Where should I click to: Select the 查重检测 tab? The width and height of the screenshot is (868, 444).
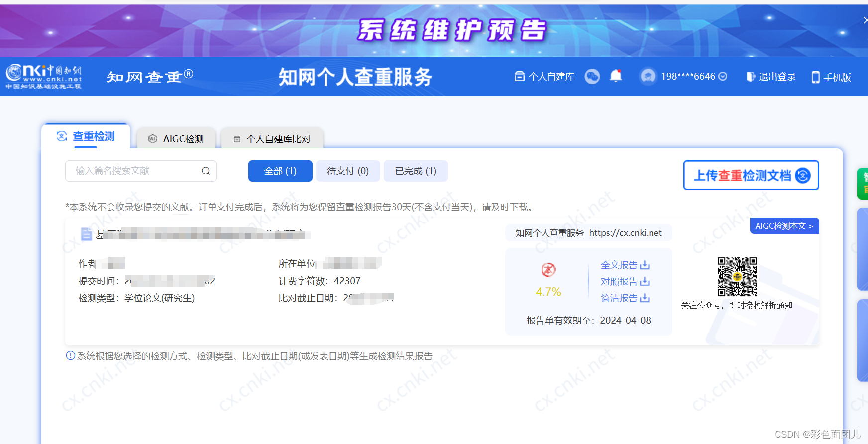click(86, 136)
